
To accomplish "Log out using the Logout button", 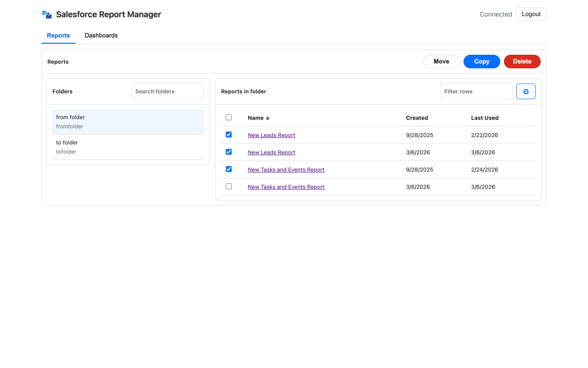I will click(531, 14).
